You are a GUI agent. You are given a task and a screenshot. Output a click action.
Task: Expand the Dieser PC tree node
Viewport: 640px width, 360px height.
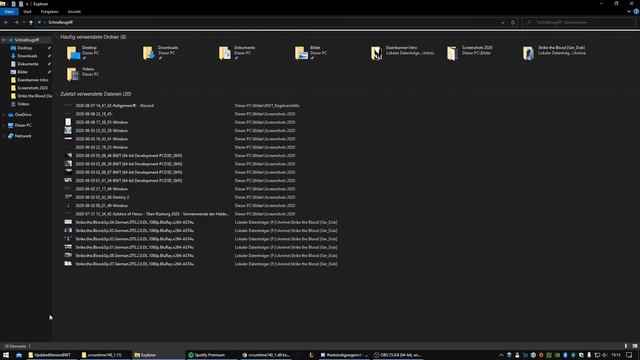4,125
